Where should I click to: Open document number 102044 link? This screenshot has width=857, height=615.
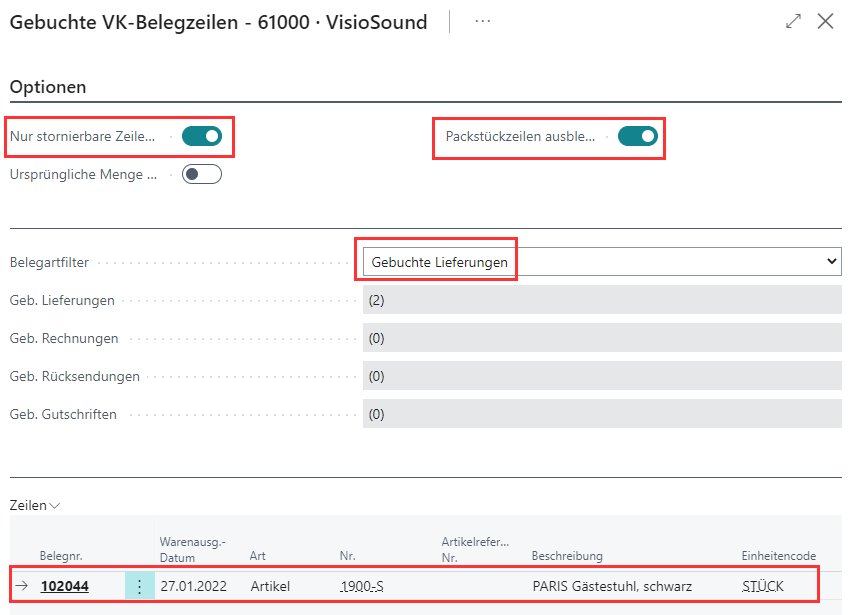click(x=65, y=586)
